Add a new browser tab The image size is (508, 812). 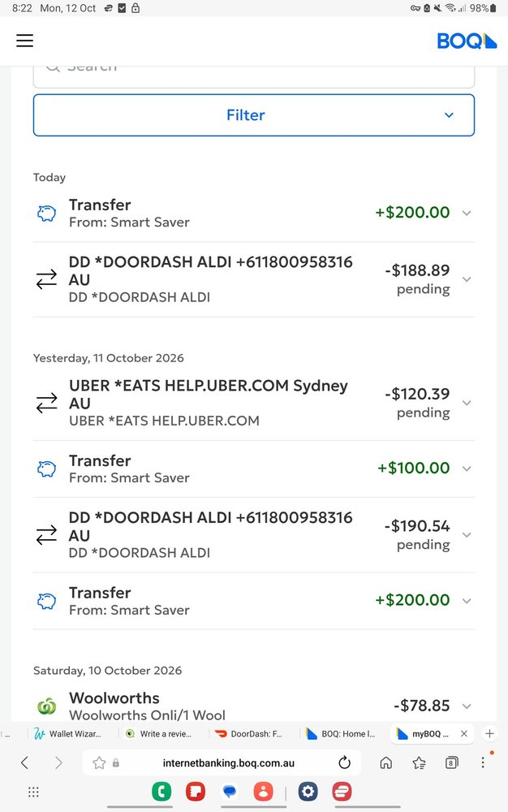click(x=489, y=734)
